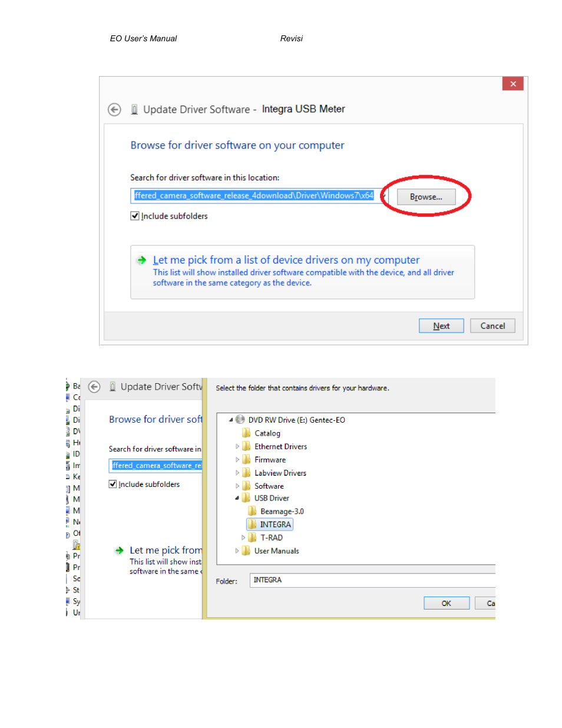Click the path field in the lower dialog

[156, 466]
